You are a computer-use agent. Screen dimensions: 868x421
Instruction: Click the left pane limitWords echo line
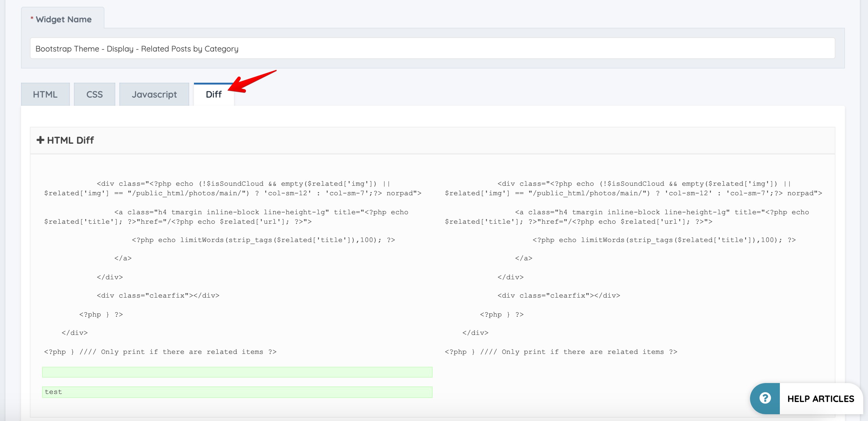(x=263, y=240)
